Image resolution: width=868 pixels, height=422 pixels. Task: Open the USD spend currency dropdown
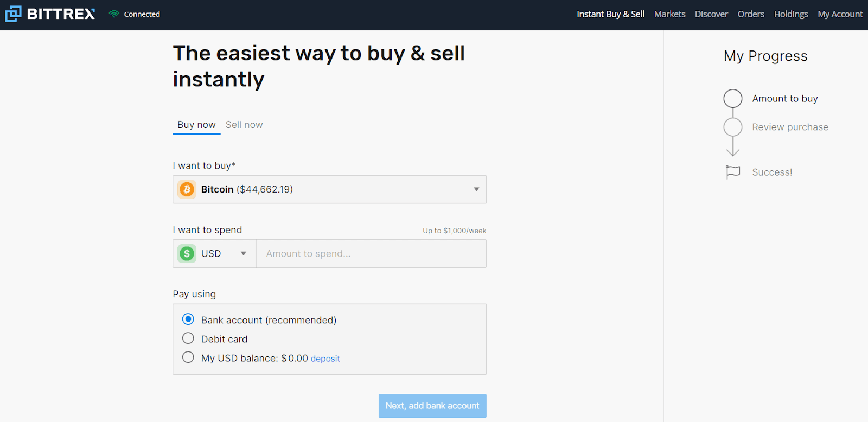[243, 253]
